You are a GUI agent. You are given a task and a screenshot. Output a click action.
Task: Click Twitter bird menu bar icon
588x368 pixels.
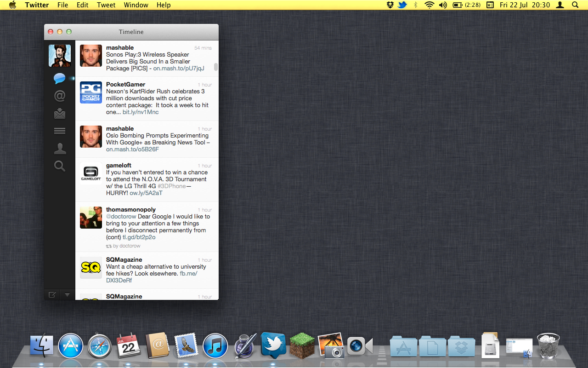402,5
